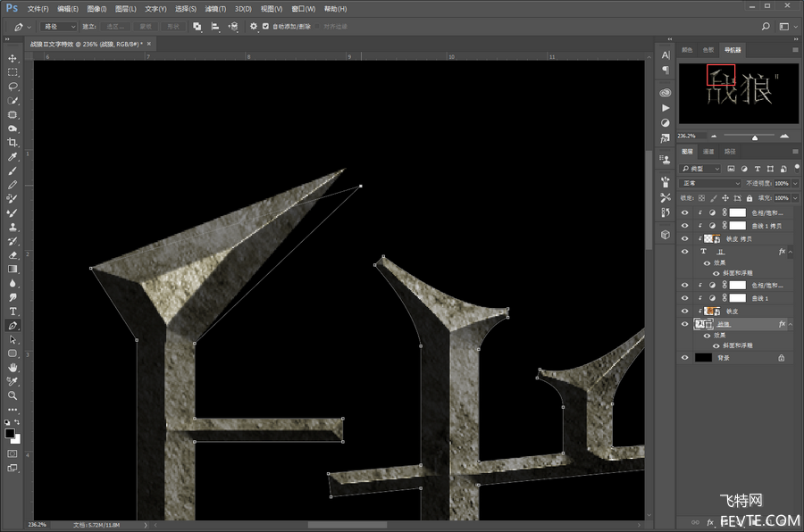This screenshot has width=804, height=532.
Task: Toggle Quick Mask mode icon
Action: tap(13, 453)
